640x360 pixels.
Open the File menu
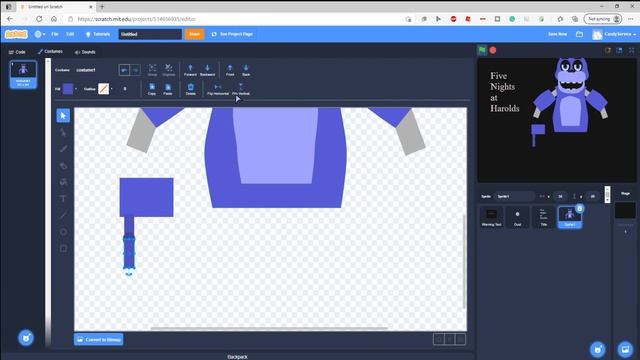(x=55, y=34)
